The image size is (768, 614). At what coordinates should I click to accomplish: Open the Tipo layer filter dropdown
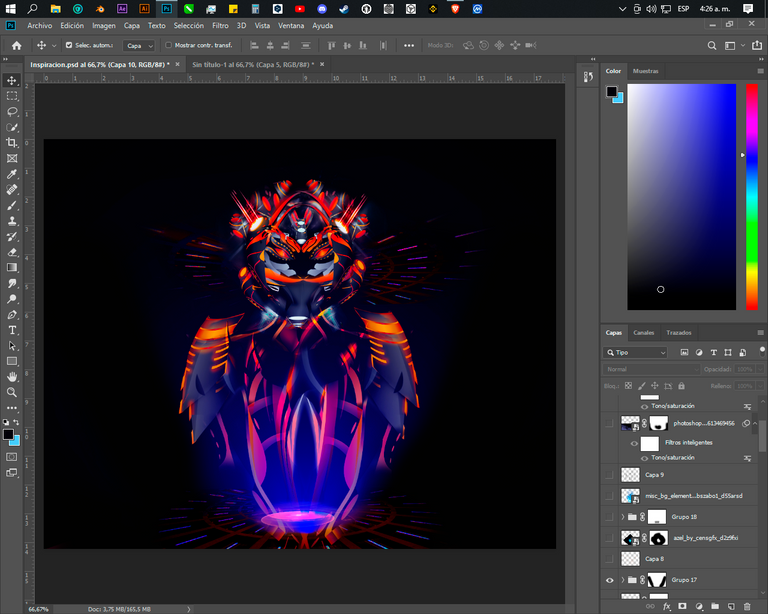636,352
